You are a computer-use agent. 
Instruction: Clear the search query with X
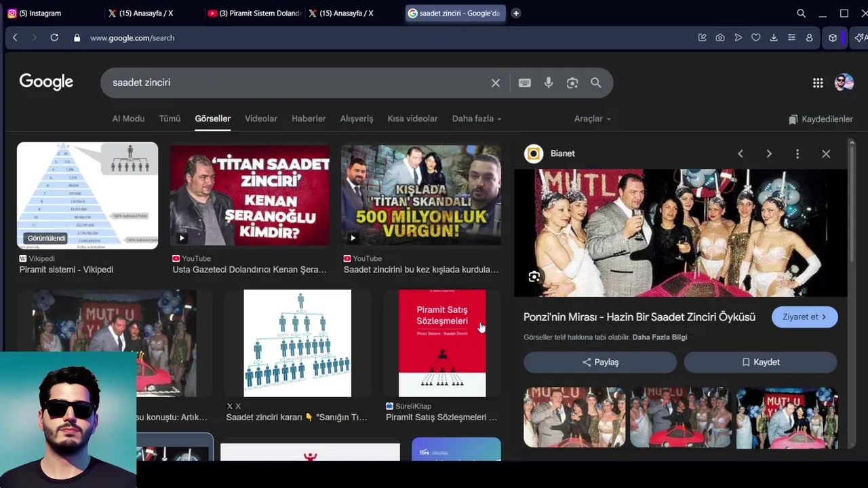496,83
